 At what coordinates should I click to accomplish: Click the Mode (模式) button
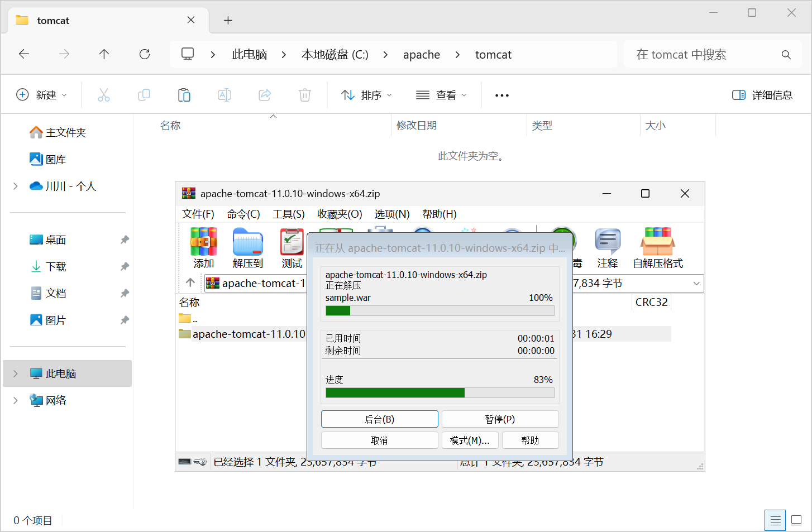click(470, 440)
